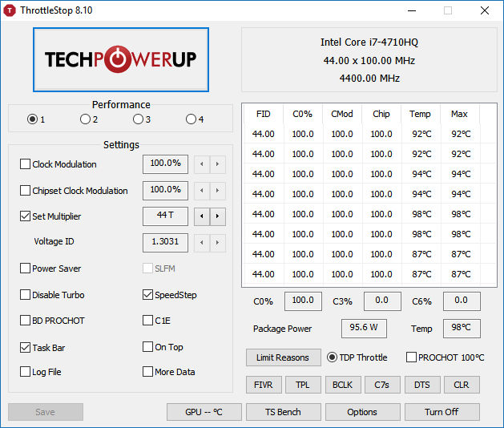Decrease Set Multiplier with left arrow
Viewport: 504px width, 428px height.
202,216
